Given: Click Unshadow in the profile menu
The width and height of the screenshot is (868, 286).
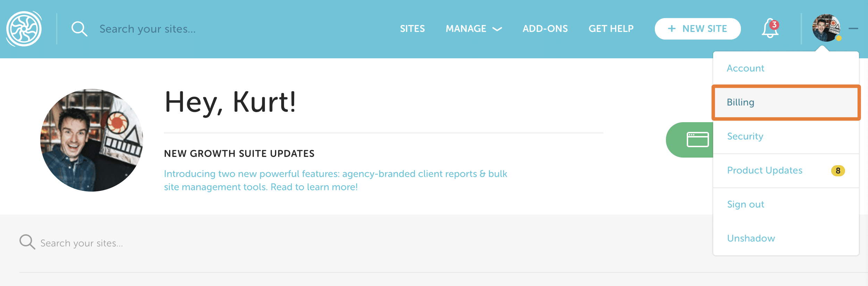Looking at the screenshot, I should click(x=751, y=238).
